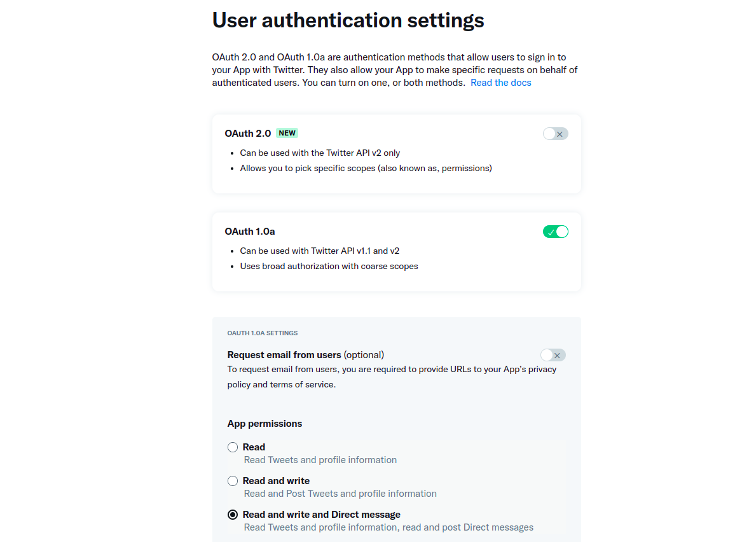Select the Read permission radio button
The height and width of the screenshot is (542, 756).
pos(233,447)
